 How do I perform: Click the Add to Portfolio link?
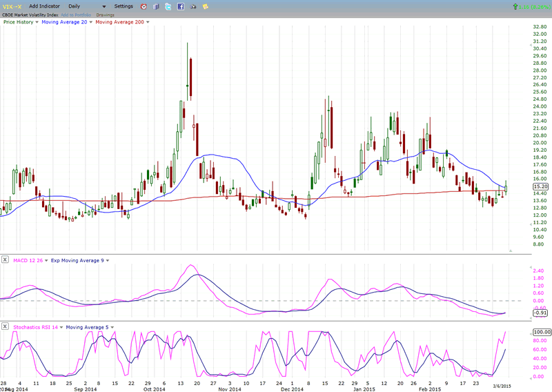coord(77,14)
